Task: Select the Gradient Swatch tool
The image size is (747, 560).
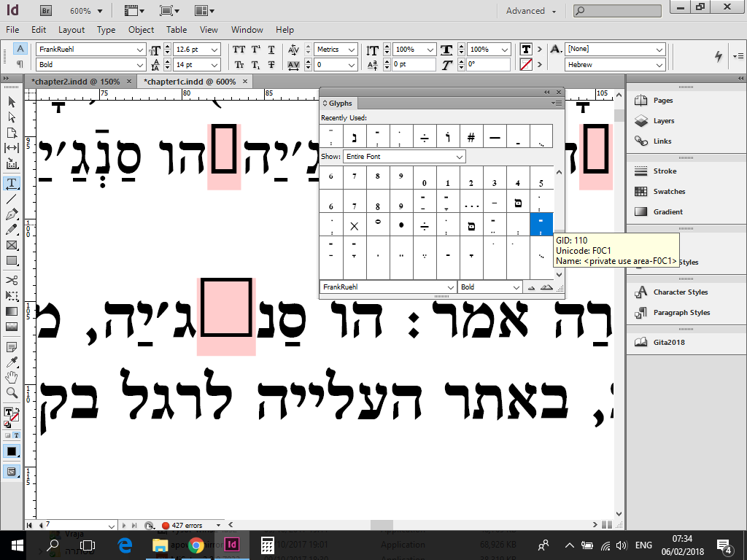Action: click(12, 311)
